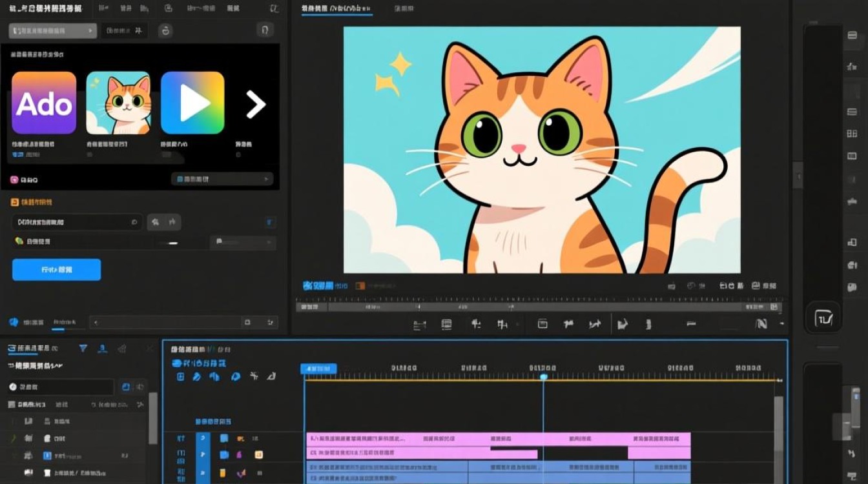868x484 pixels.
Task: Click the first blue tool icon above the timeline tracks
Action: point(180,376)
